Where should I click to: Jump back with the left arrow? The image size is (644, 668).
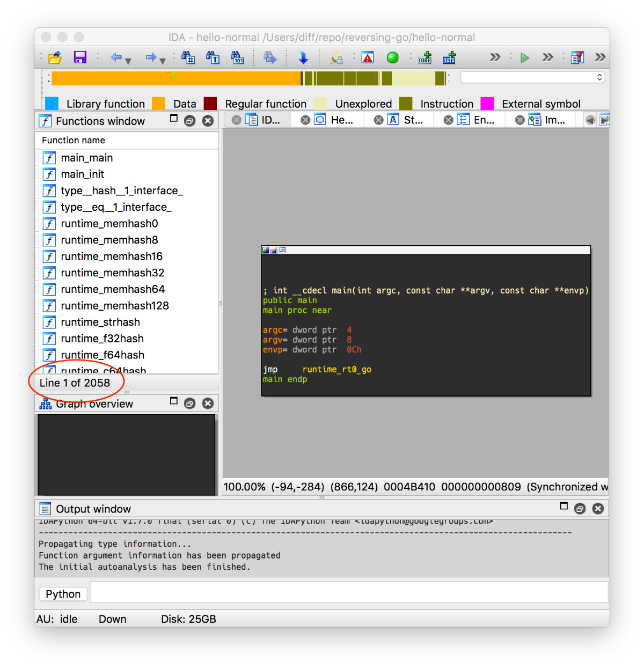point(116,57)
